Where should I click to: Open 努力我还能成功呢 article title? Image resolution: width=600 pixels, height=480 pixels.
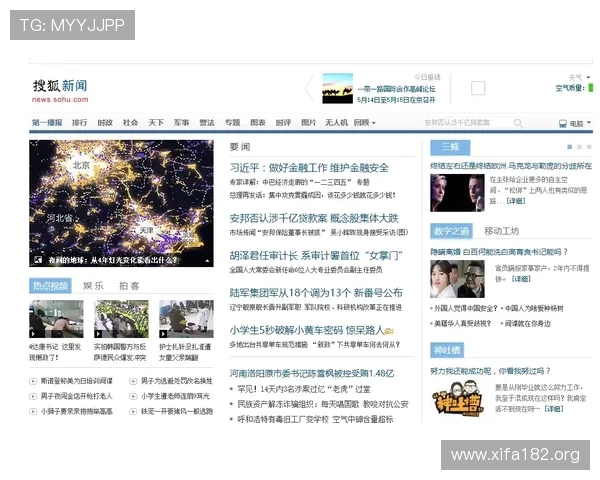point(490,371)
